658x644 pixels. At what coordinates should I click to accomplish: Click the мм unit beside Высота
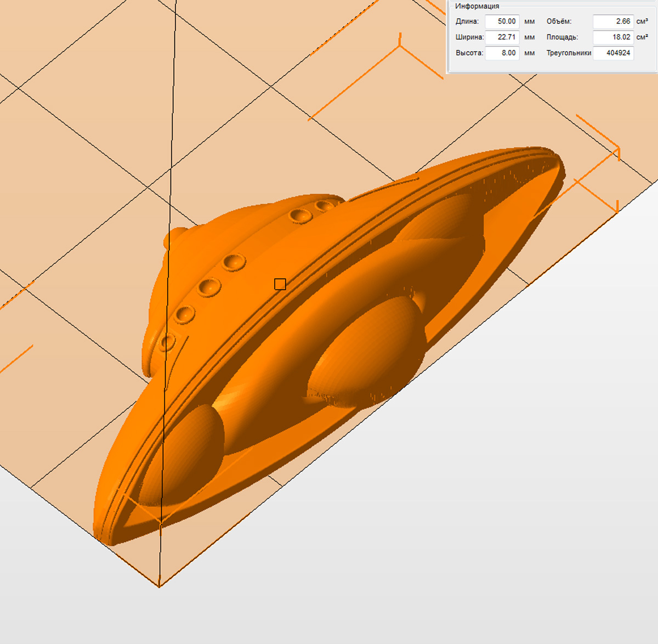529,53
